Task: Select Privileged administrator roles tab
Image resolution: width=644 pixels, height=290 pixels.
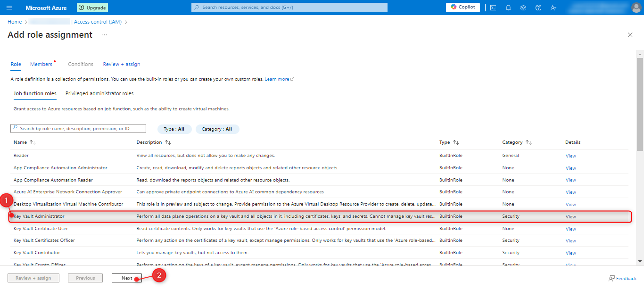Action: (x=99, y=93)
